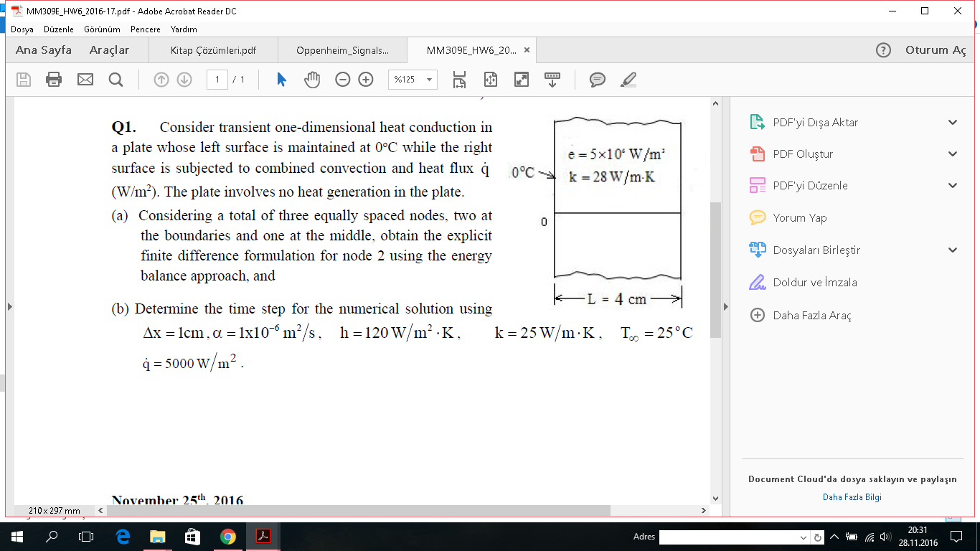Follow the Daha Fazla Bilgi link
The height and width of the screenshot is (551, 980).
(x=852, y=496)
